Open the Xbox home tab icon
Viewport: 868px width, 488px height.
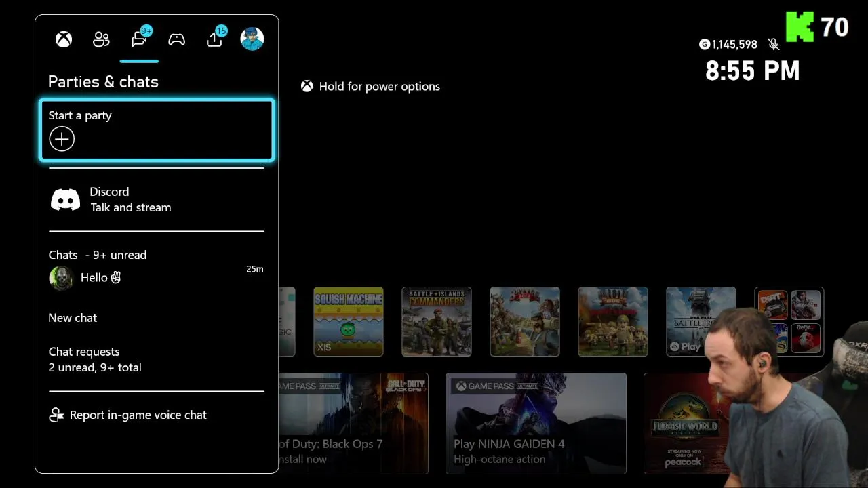[x=64, y=39]
